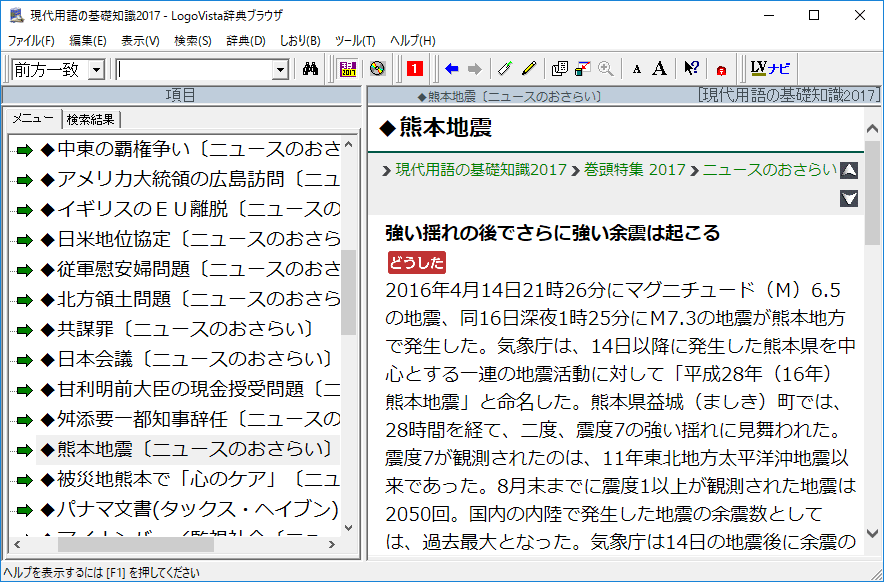884x582 pixels.
Task: Open the 辞典(D) menu
Action: coord(246,41)
